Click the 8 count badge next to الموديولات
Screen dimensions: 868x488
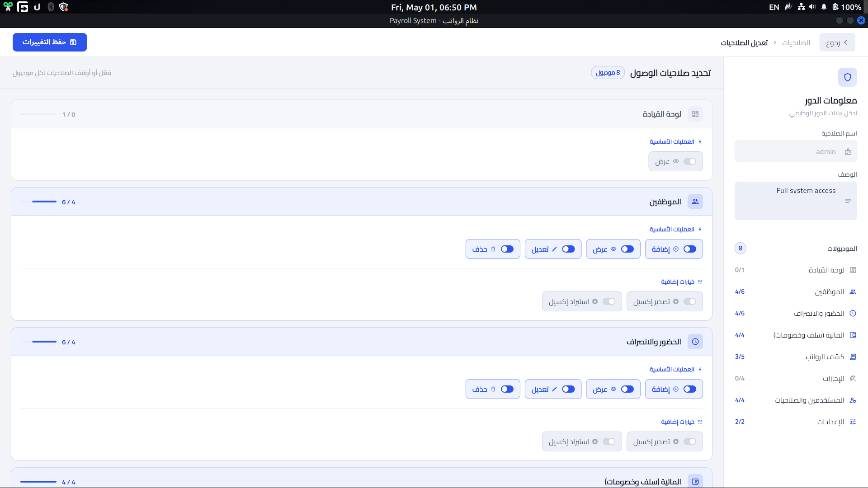(741, 248)
